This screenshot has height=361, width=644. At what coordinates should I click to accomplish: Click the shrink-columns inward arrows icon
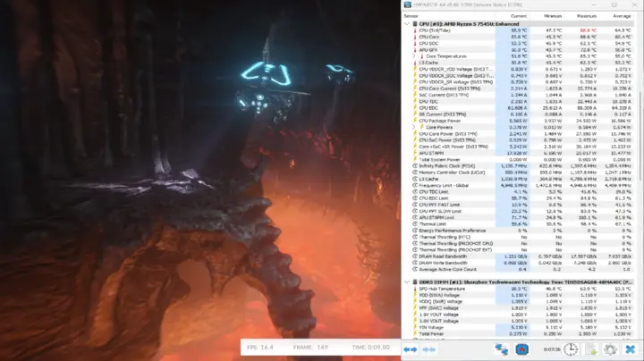point(428,349)
